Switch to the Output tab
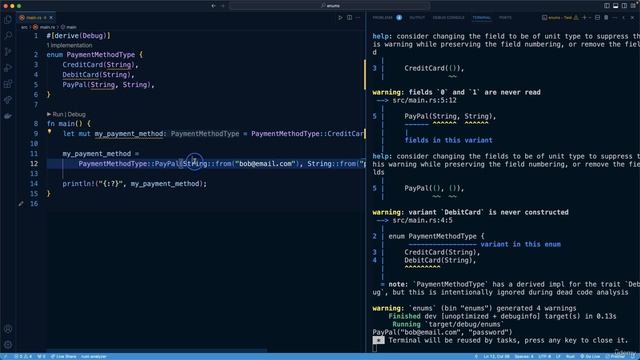The image size is (640, 360). (417, 18)
